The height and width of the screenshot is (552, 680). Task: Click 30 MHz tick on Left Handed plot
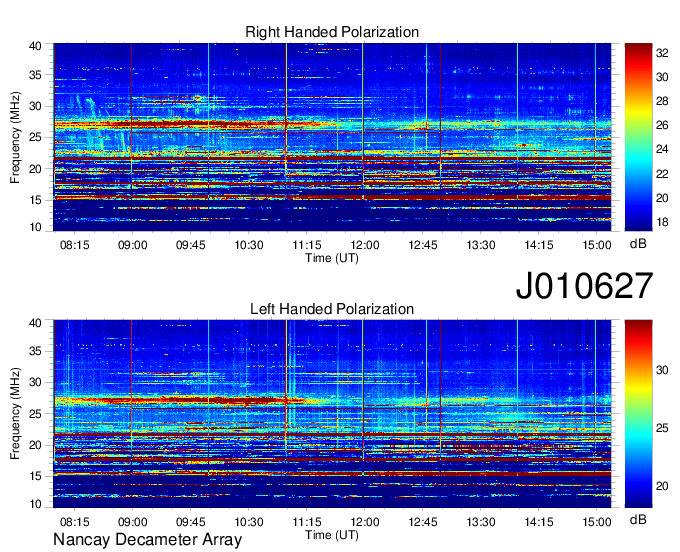(35, 382)
